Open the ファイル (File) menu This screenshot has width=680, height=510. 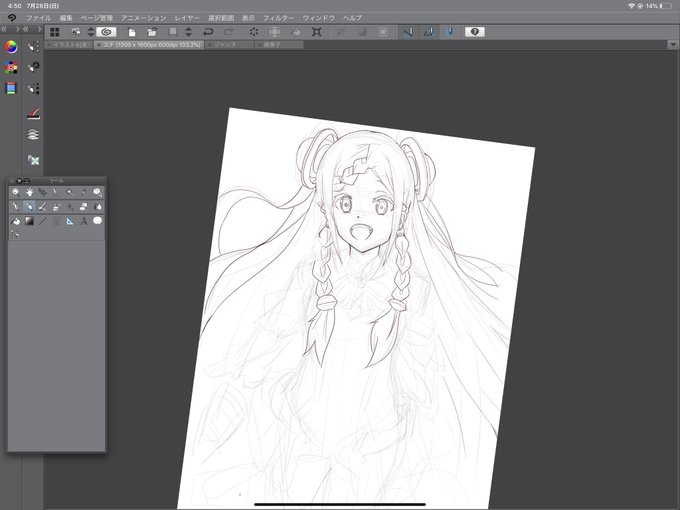(38, 18)
